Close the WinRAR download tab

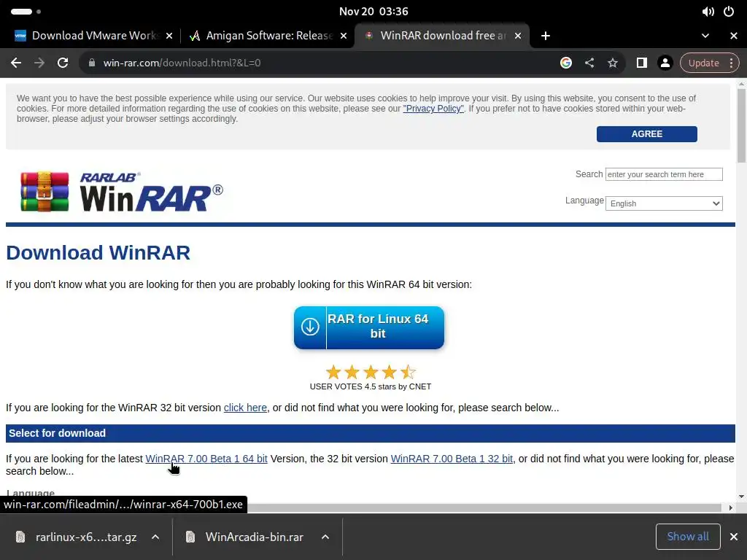pos(518,36)
